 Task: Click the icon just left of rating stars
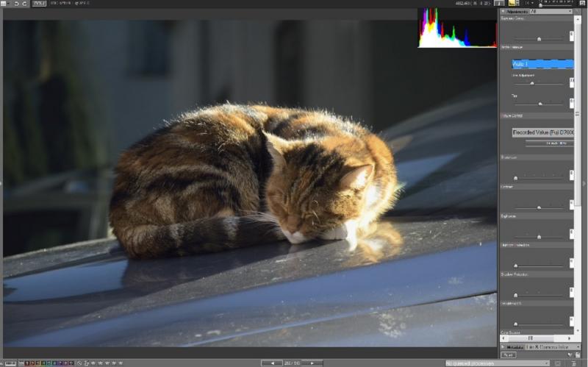86,363
